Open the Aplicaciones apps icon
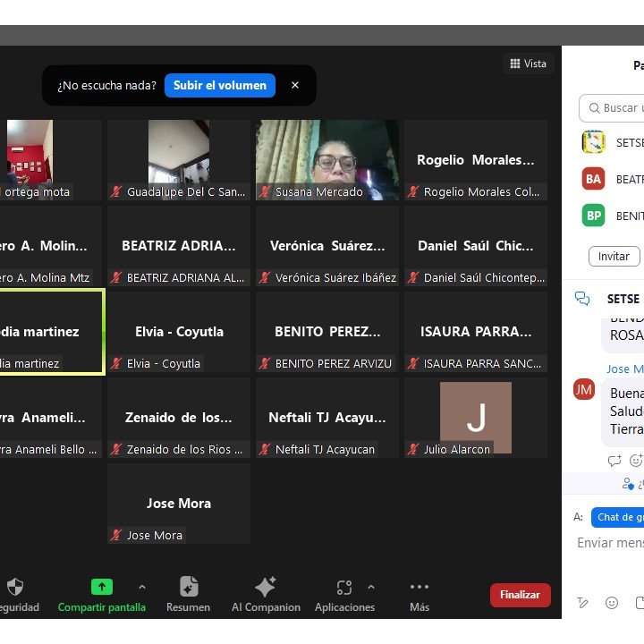Screen dimensions: 644x644 343,588
